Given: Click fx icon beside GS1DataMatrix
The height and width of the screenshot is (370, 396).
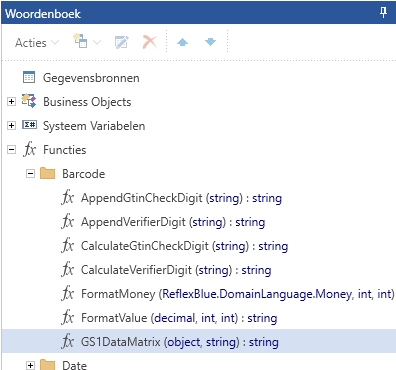Looking at the screenshot, I should coord(68,341).
